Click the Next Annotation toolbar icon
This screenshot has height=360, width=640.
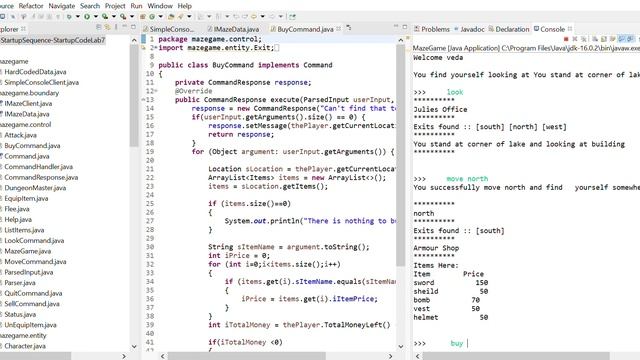pyautogui.click(x=200, y=17)
